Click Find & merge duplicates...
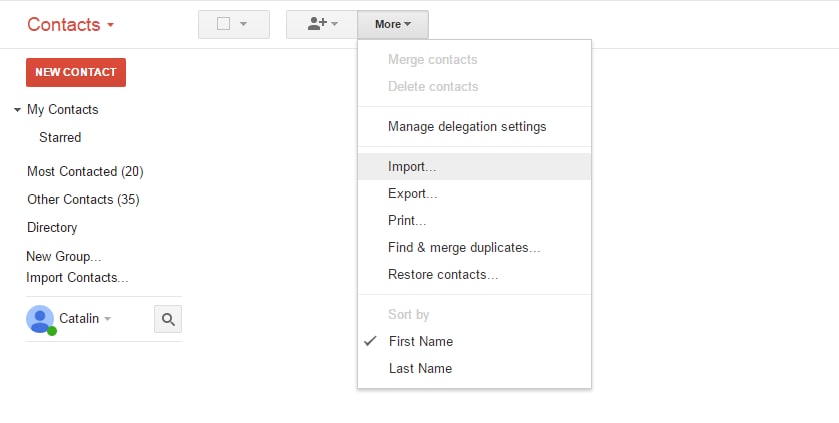This screenshot has width=839, height=423. point(464,247)
